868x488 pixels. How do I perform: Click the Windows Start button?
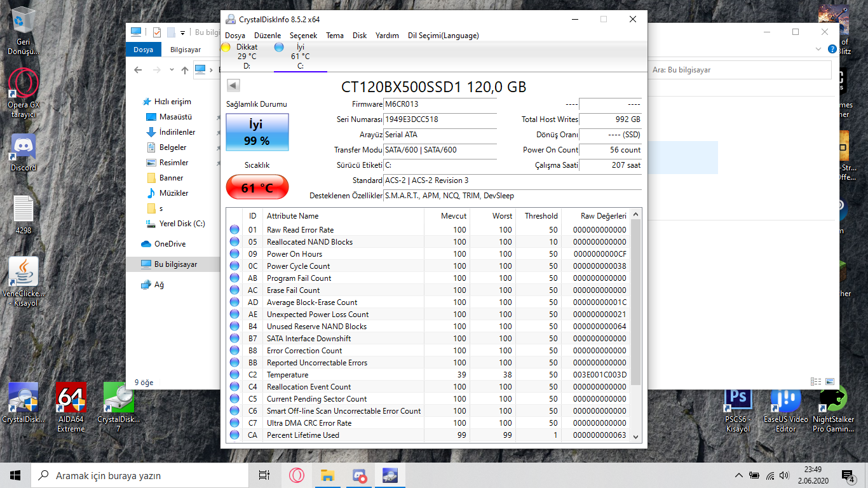click(15, 475)
